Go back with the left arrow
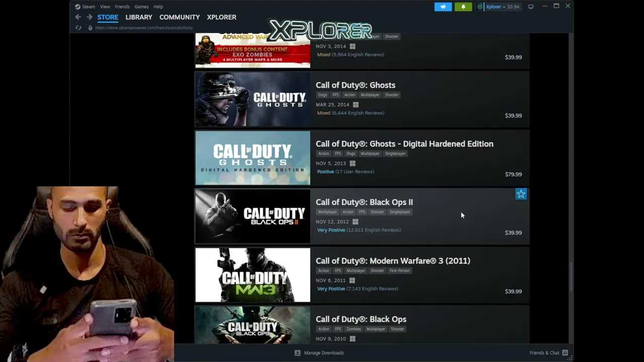This screenshot has width=644, height=362. coord(78,17)
